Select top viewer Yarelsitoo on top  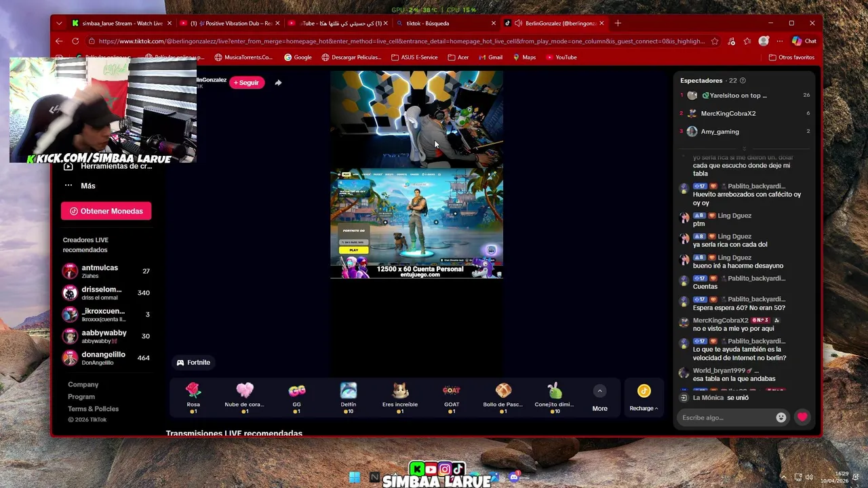(745, 96)
